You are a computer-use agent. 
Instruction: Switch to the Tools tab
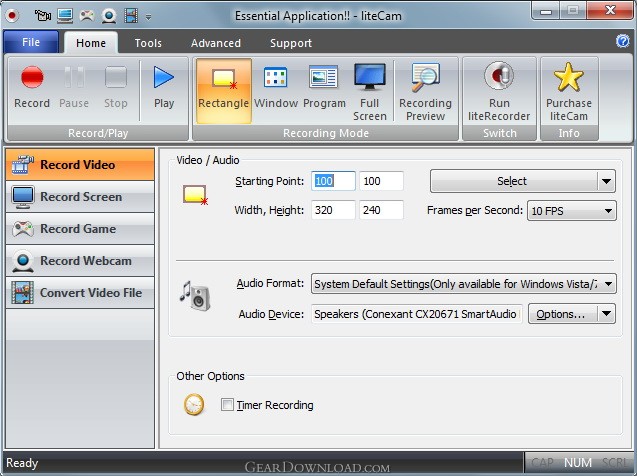pos(148,43)
